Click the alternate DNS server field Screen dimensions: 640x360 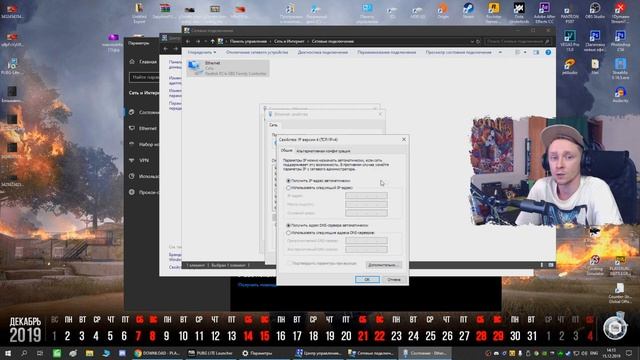click(x=366, y=249)
